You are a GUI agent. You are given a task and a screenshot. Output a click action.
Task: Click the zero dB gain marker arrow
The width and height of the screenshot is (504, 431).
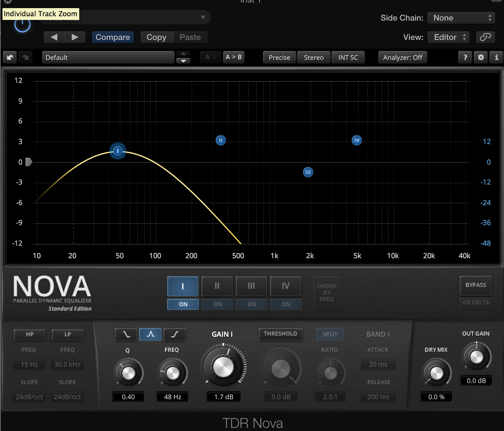pos(29,162)
